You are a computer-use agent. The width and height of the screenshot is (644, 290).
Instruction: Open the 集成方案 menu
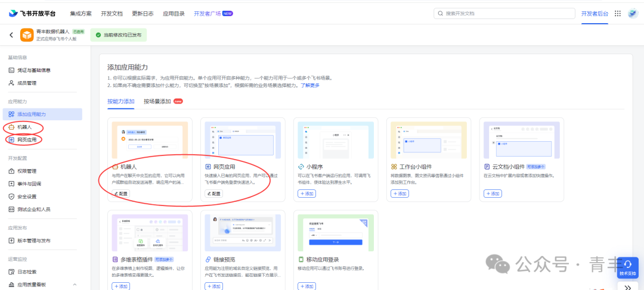click(x=81, y=14)
